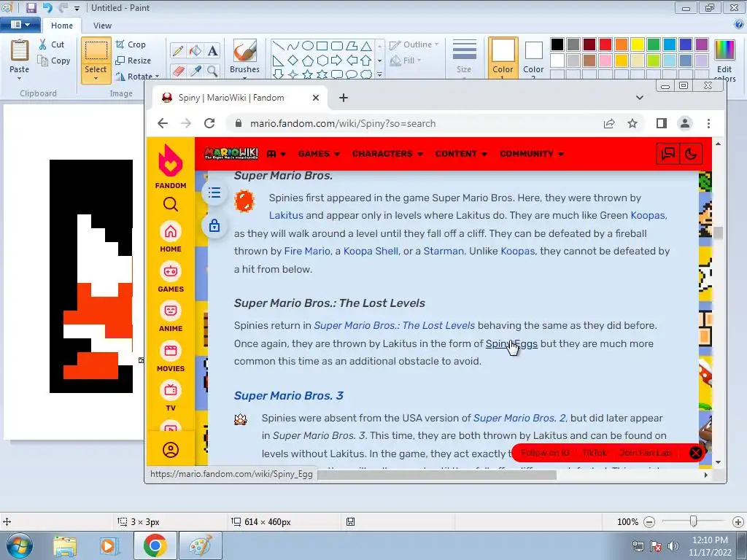
Task: Open the Spiny Eggs link
Action: pyautogui.click(x=511, y=344)
